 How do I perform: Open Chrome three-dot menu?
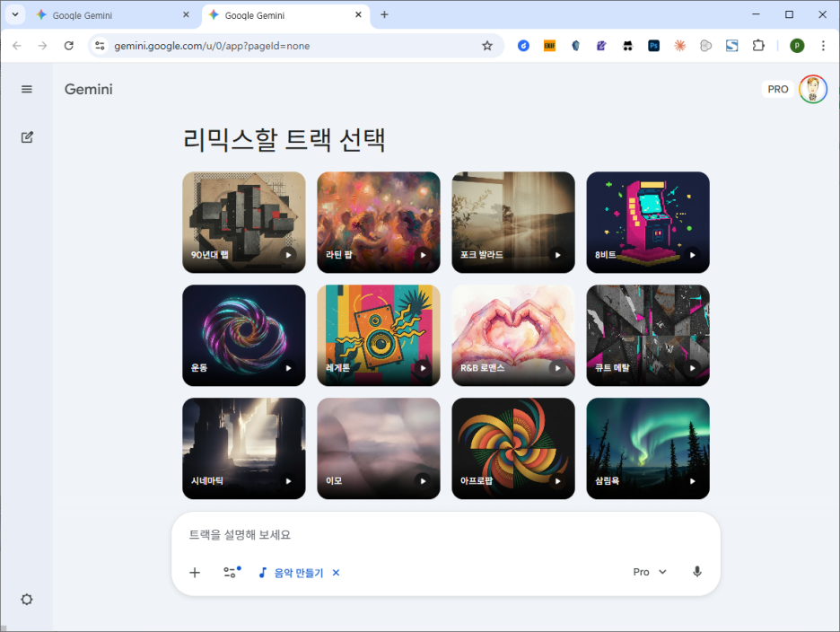pyautogui.click(x=823, y=46)
